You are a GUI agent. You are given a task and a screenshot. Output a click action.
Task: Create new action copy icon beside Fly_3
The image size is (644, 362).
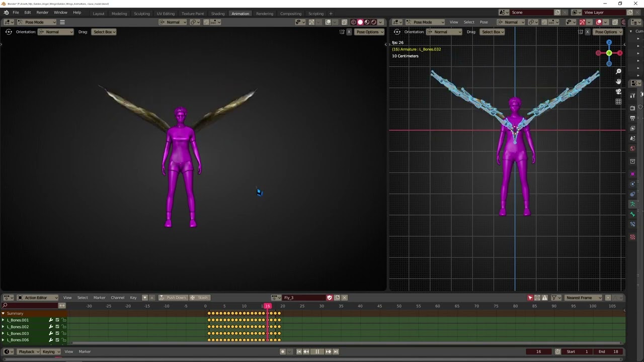[337, 298]
